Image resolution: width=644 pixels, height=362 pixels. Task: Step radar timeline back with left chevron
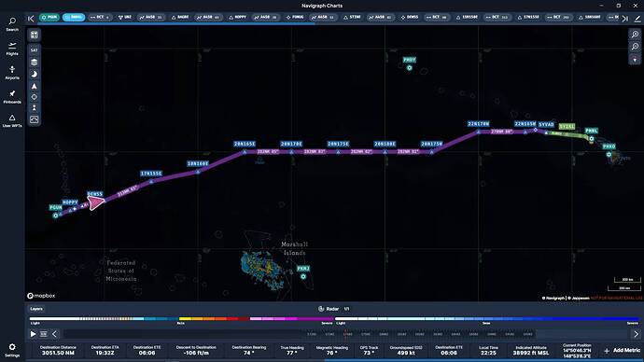pyautogui.click(x=55, y=334)
